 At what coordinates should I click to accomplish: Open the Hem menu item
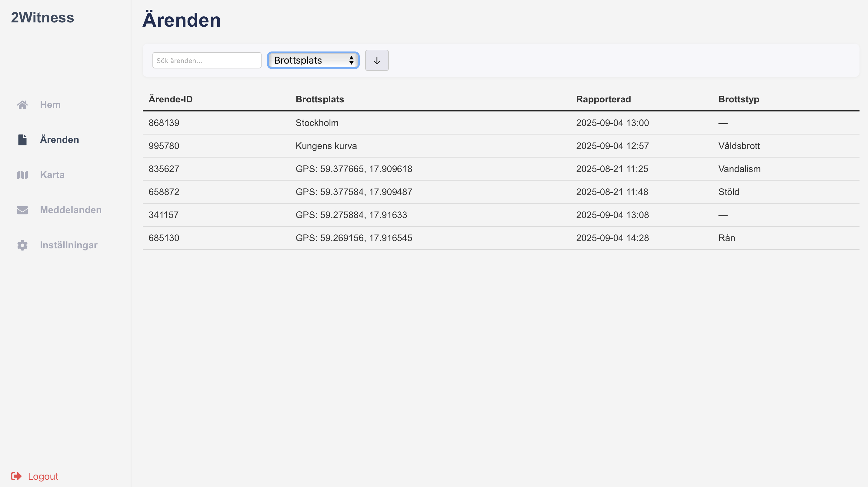[x=50, y=105]
